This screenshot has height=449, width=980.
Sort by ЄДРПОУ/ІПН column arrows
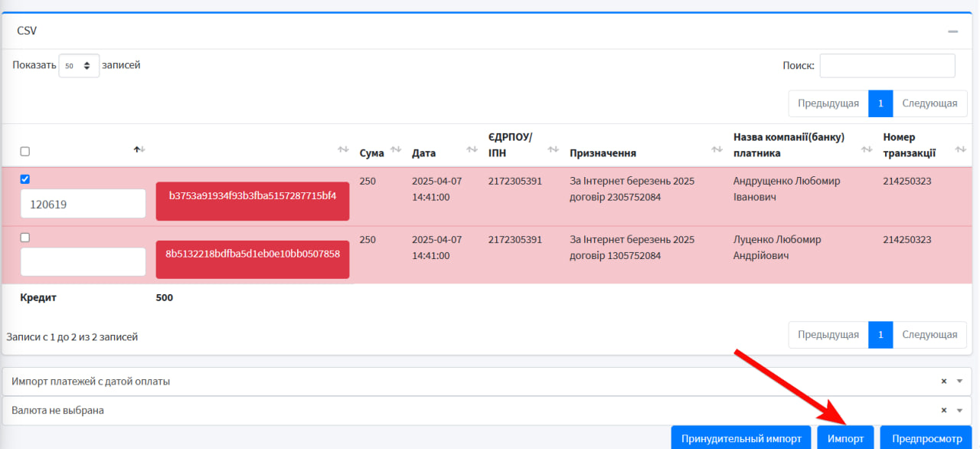point(553,149)
